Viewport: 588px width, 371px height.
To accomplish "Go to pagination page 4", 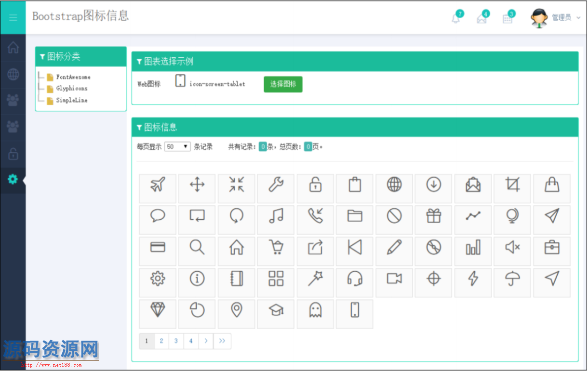I will [x=191, y=341].
